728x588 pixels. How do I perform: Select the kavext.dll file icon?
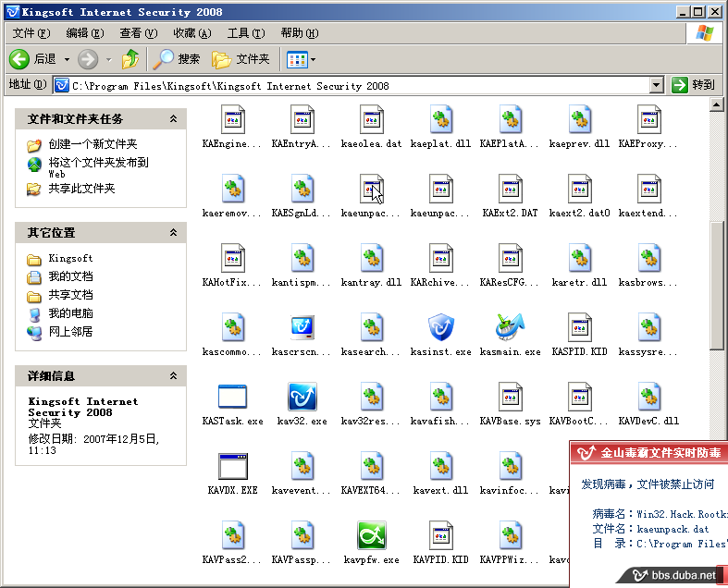point(440,466)
